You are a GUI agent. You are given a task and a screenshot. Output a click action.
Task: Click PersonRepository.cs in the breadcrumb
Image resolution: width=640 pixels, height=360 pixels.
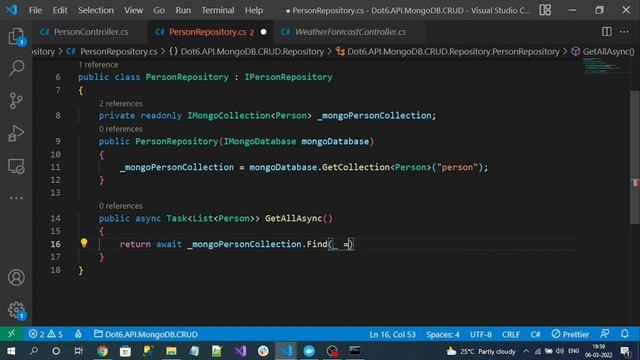[118, 51]
